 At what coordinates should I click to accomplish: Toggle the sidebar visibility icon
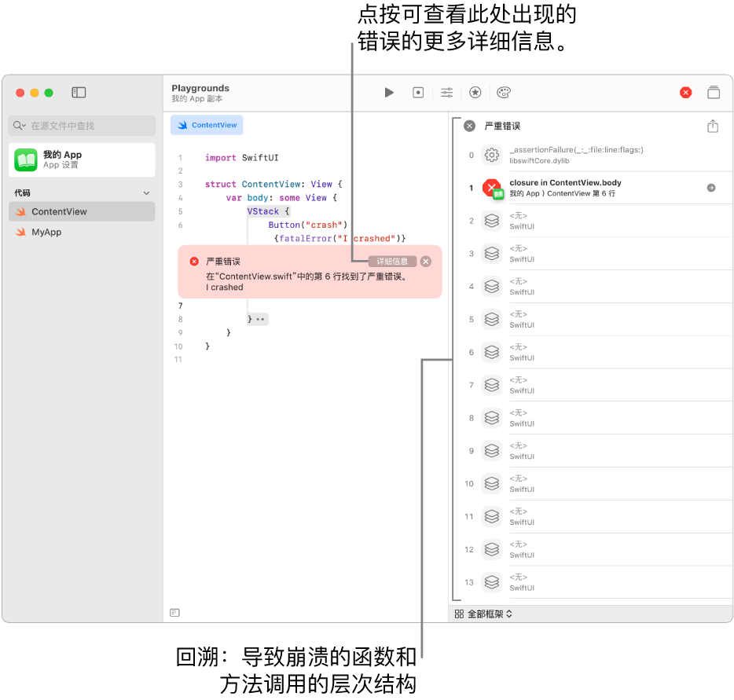79,93
